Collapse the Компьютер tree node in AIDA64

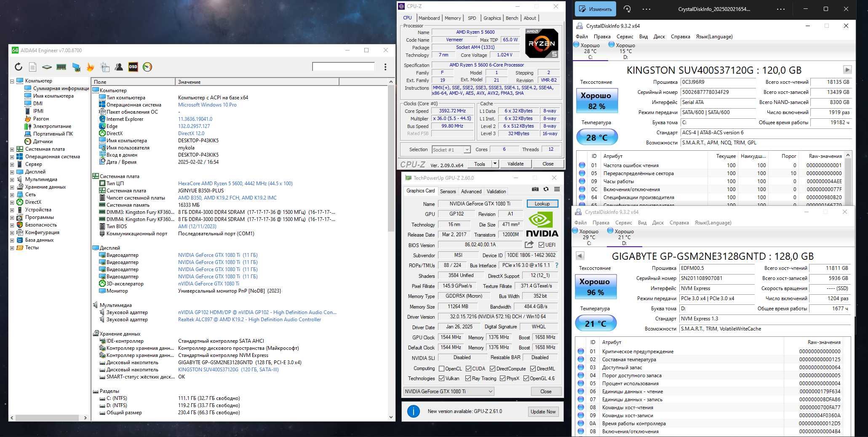pos(12,81)
